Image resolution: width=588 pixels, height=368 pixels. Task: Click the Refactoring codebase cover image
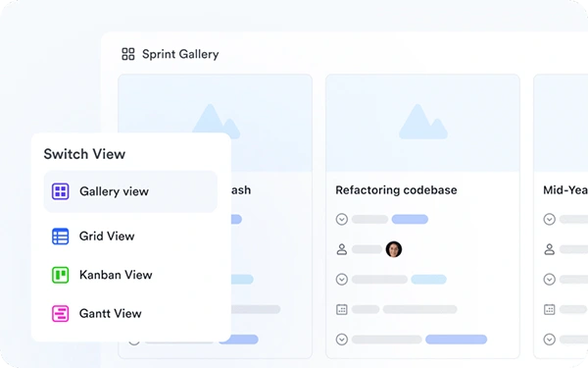(x=422, y=124)
